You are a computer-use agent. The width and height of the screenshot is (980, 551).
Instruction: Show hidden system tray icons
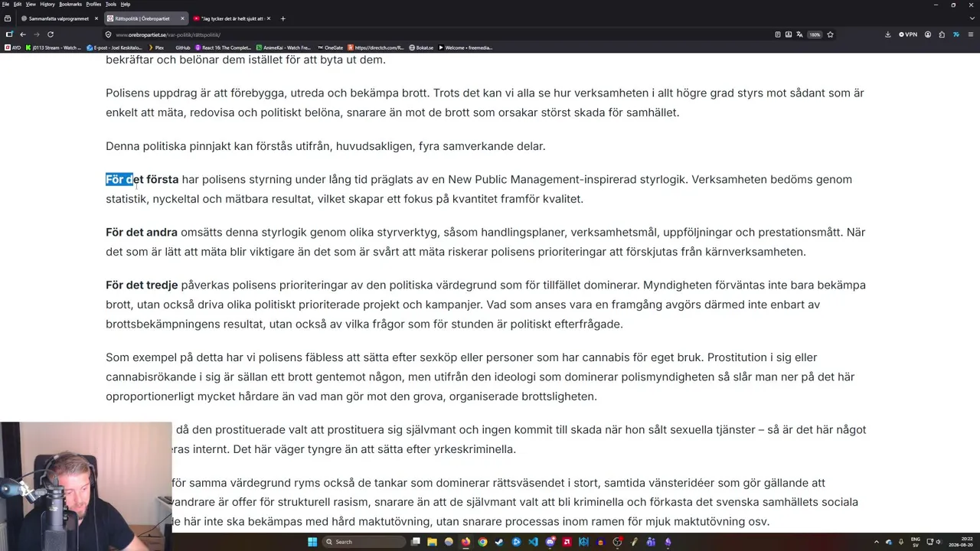tap(877, 542)
